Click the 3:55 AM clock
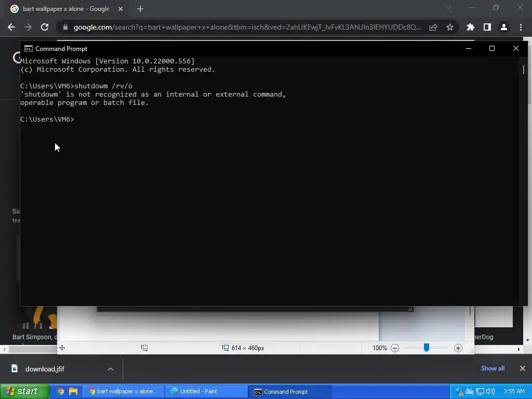The height and width of the screenshot is (399, 532). (x=514, y=392)
